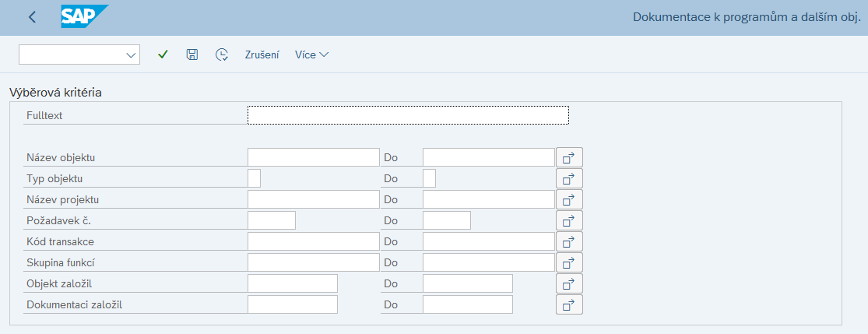Viewport: 868px width, 334px height.
Task: Click the Název projektu Do field
Action: tap(488, 199)
